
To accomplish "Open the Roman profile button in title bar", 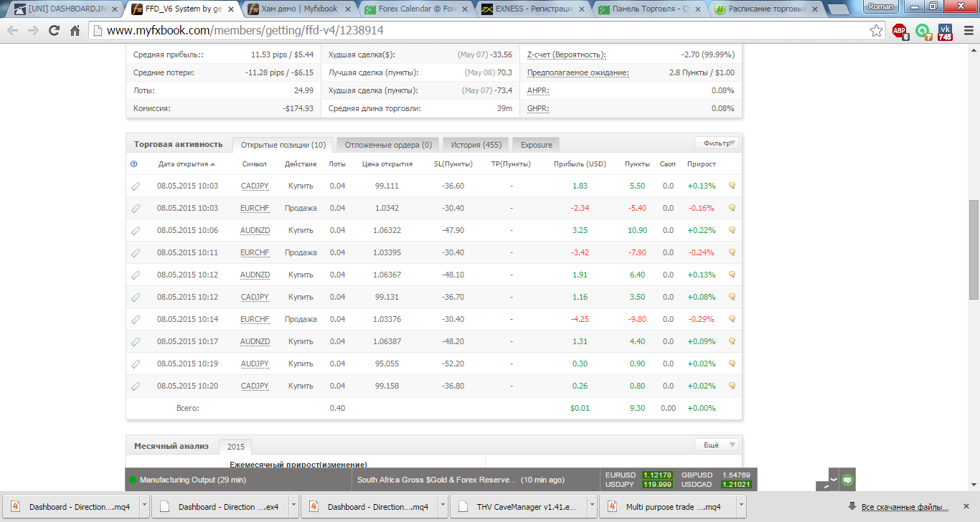I will pos(881,6).
